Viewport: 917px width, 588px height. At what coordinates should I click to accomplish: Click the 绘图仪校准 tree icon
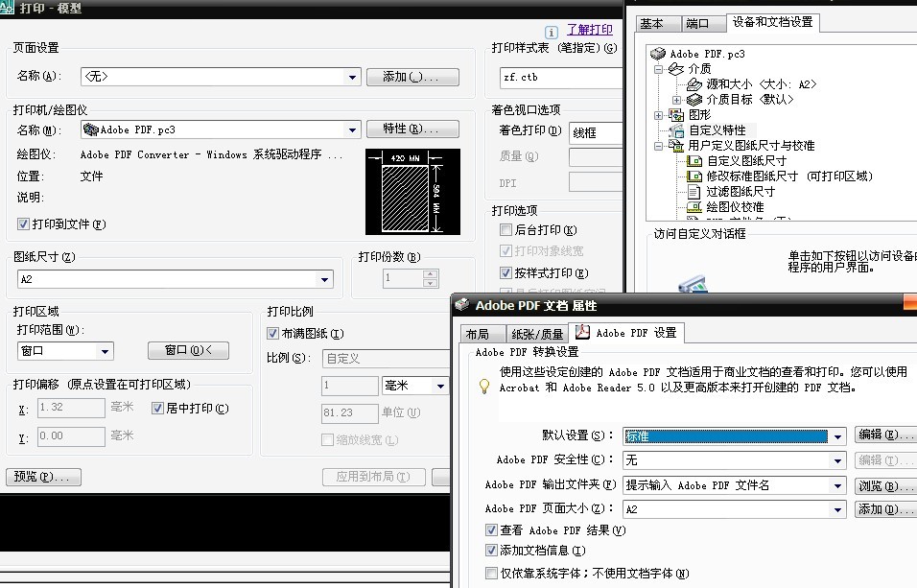point(694,206)
